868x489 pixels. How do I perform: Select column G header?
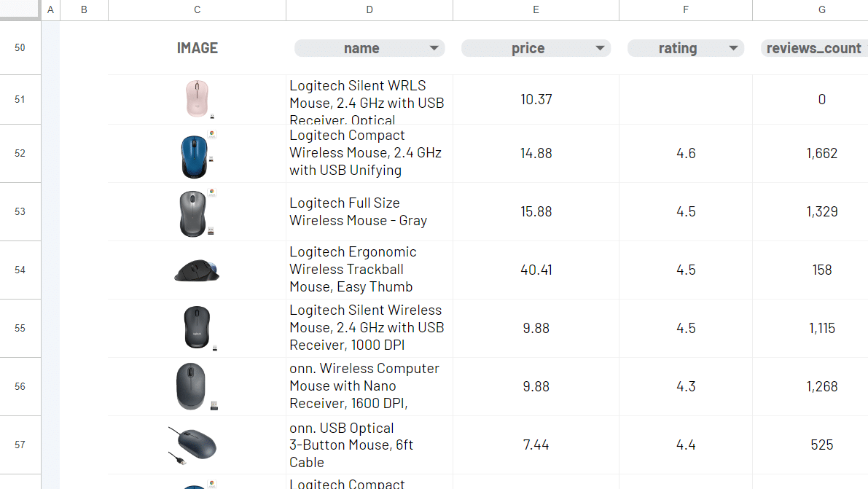coord(821,9)
